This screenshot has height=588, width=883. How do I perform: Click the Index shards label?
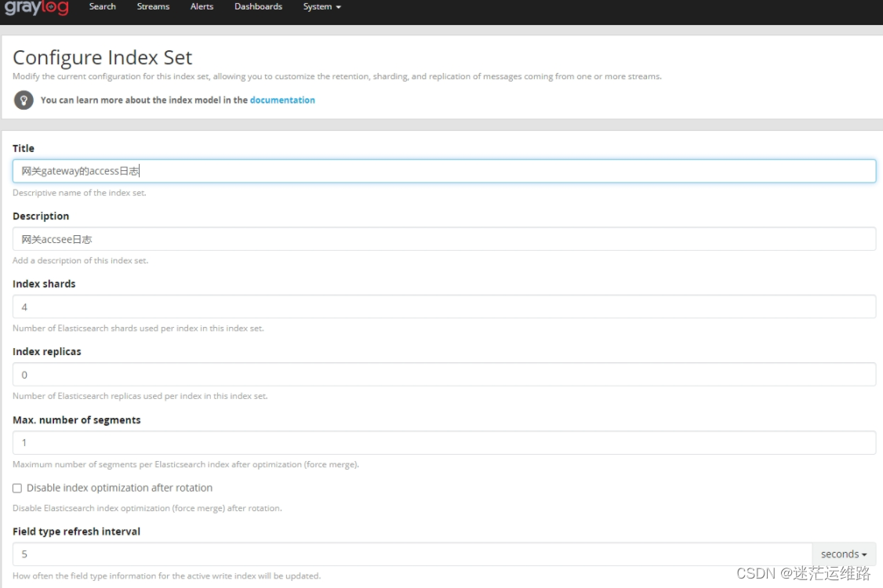pos(44,284)
